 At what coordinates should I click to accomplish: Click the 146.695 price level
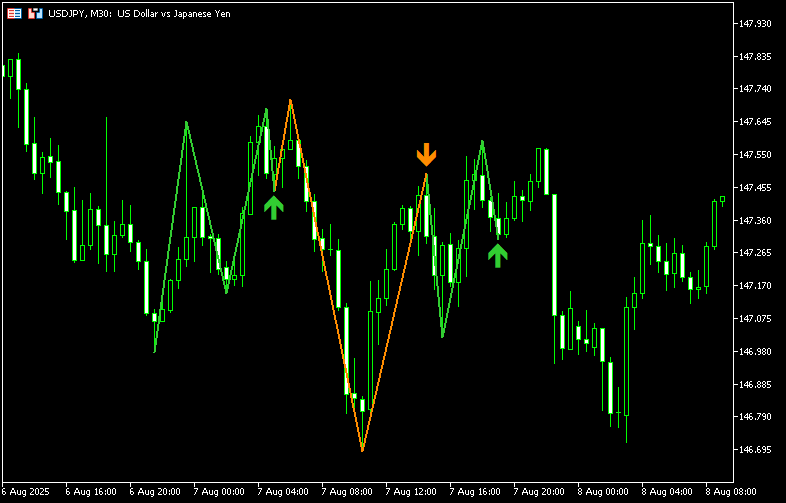click(x=755, y=450)
